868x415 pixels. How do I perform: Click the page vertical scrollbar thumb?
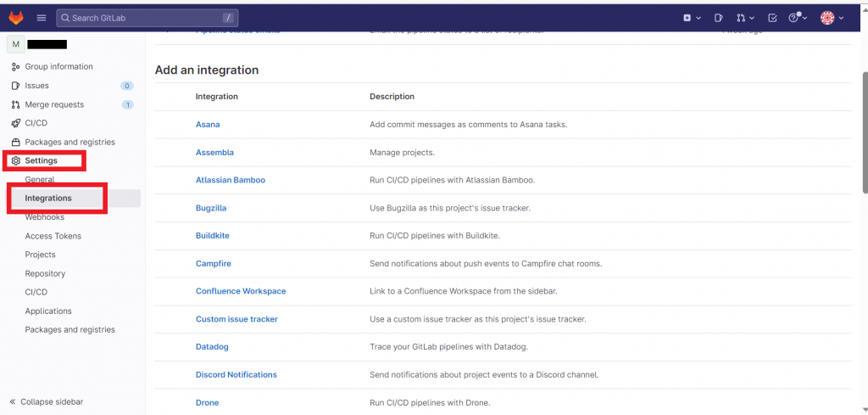click(865, 132)
